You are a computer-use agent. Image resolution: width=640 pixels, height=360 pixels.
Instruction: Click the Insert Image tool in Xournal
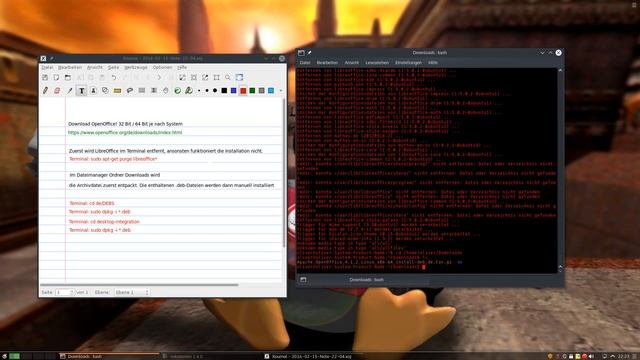(93, 90)
